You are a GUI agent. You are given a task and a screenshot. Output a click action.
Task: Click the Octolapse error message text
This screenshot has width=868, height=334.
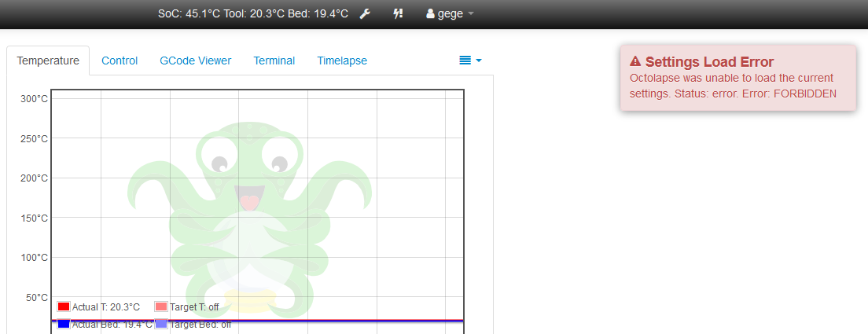coord(733,86)
